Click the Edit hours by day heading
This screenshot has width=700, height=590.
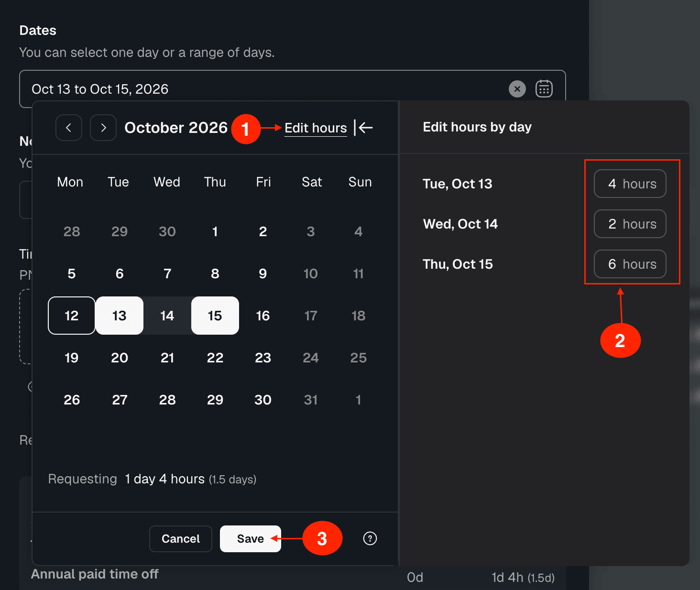point(477,127)
